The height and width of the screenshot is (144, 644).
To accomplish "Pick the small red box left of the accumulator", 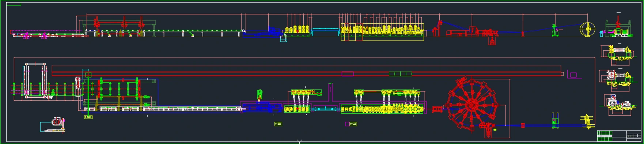I will pyautogui.click(x=437, y=109).
